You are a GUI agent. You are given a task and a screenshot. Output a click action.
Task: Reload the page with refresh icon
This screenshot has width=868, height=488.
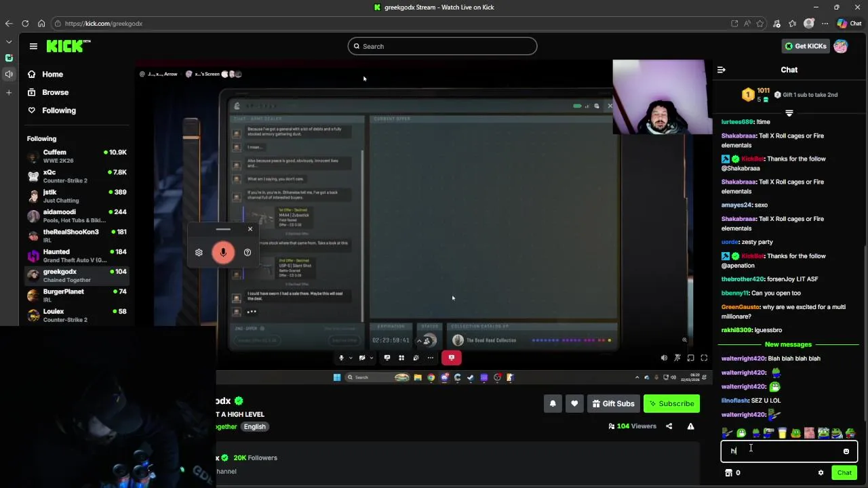[x=25, y=23]
